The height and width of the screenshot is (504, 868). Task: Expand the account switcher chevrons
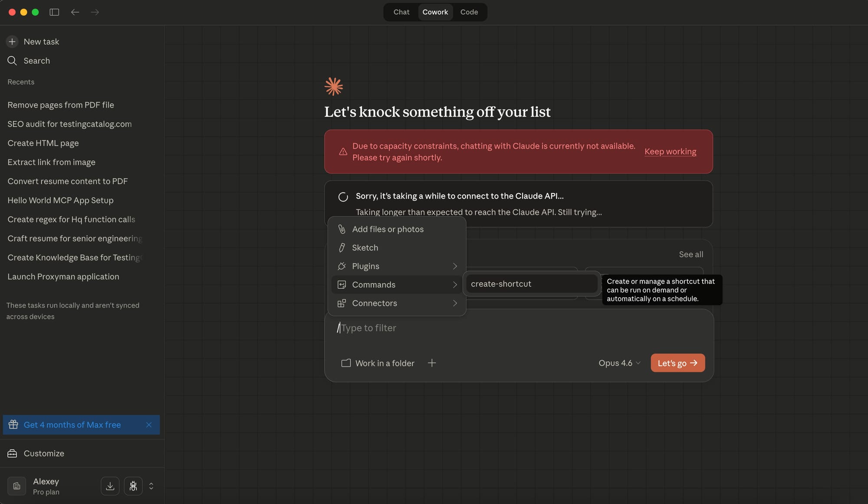pos(151,486)
